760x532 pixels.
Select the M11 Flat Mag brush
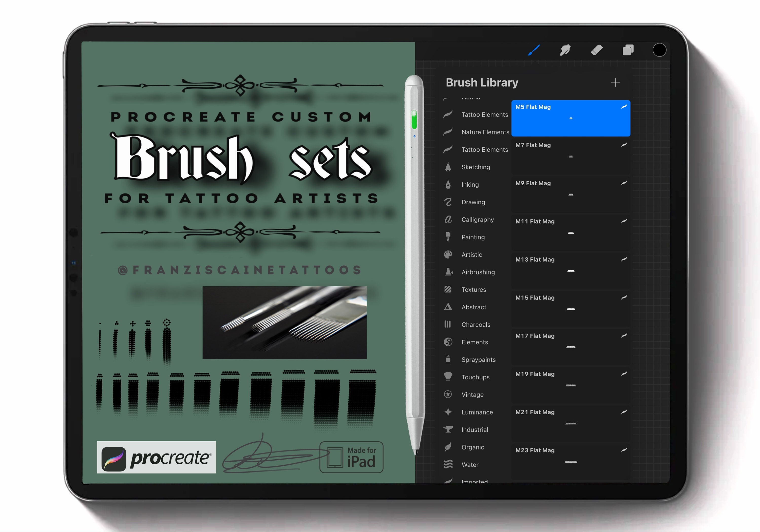click(x=571, y=233)
